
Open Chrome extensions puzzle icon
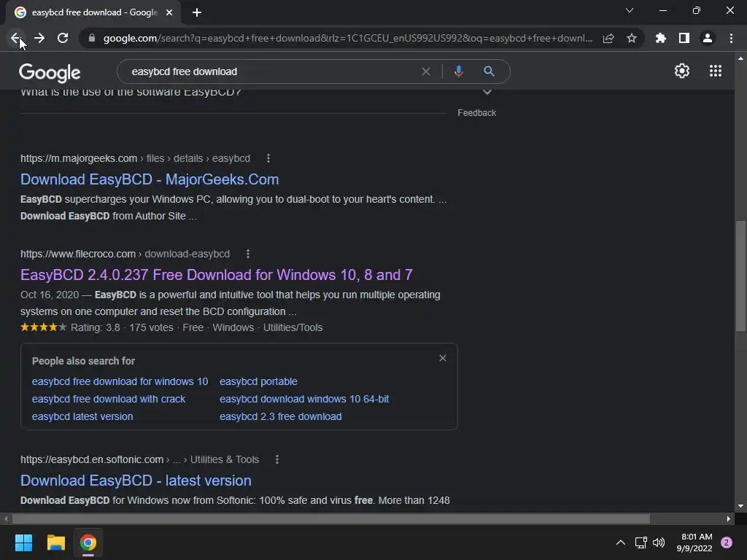(661, 38)
